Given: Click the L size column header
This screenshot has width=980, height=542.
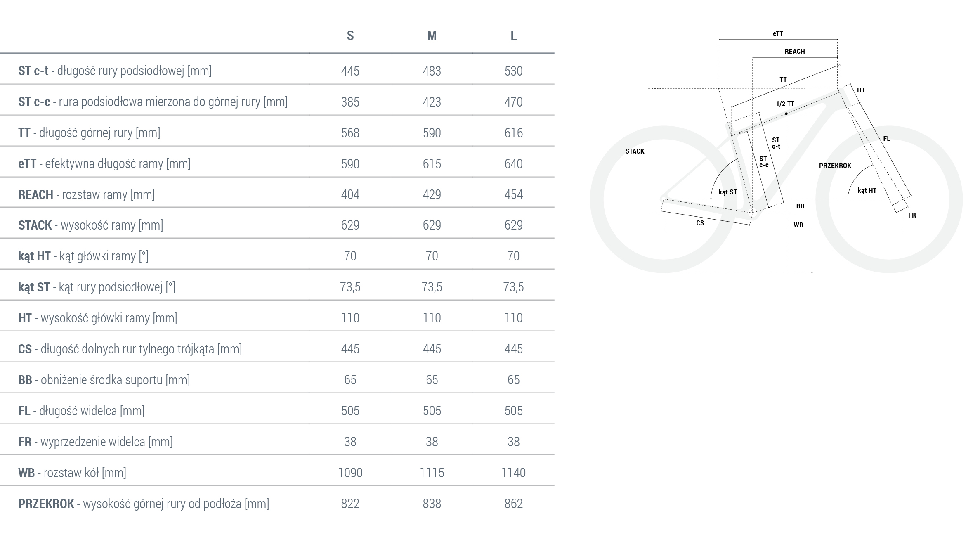Looking at the screenshot, I should tap(513, 36).
